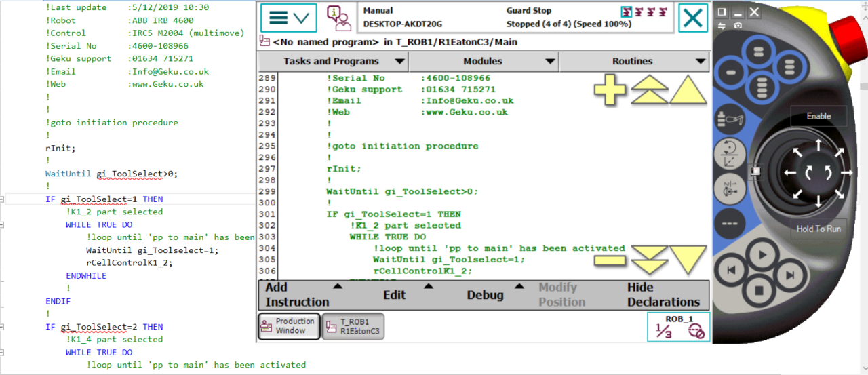
Task: Expand the Modules dropdown
Action: tap(483, 61)
